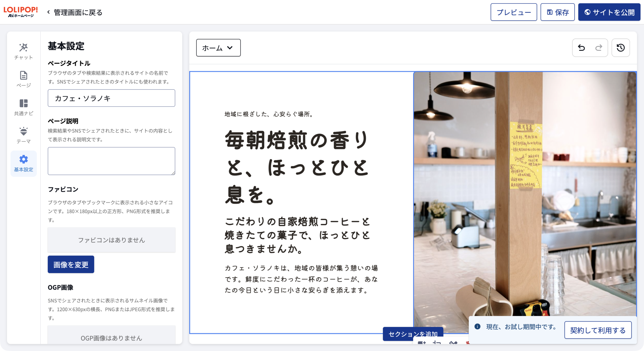The width and height of the screenshot is (644, 351).
Task: Click the ファビコンはありません placeholder
Action: pyautogui.click(x=111, y=240)
